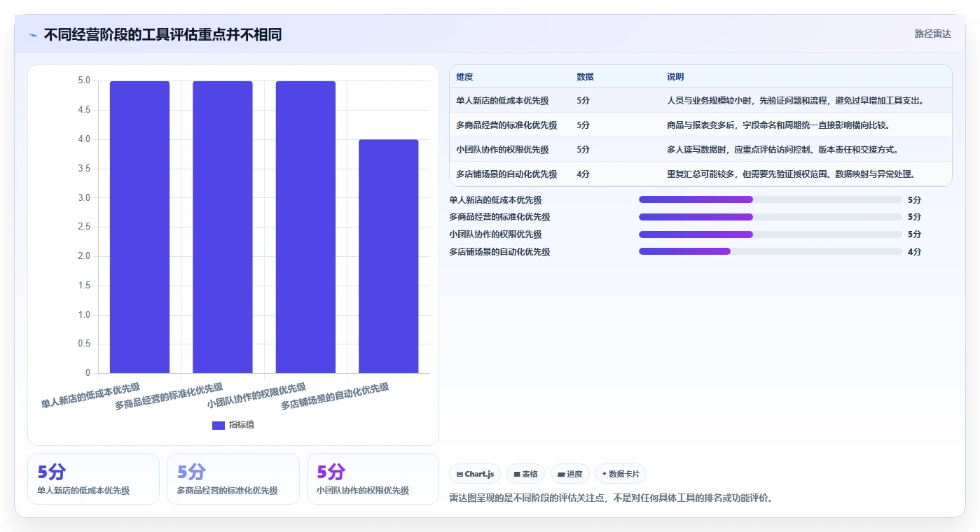Click description starting 重复汇总可能较多
The height and width of the screenshot is (532, 980).
pos(791,174)
